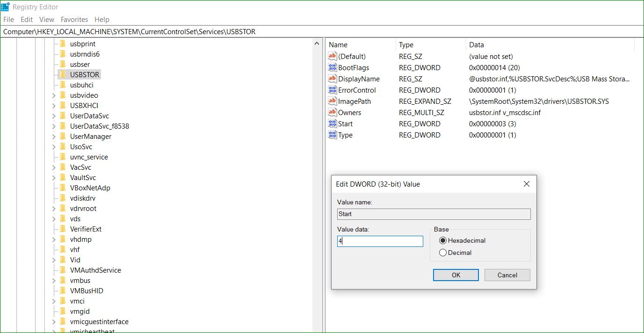This screenshot has height=333, width=644.
Task: Click OK to confirm the Start value
Action: (x=456, y=275)
